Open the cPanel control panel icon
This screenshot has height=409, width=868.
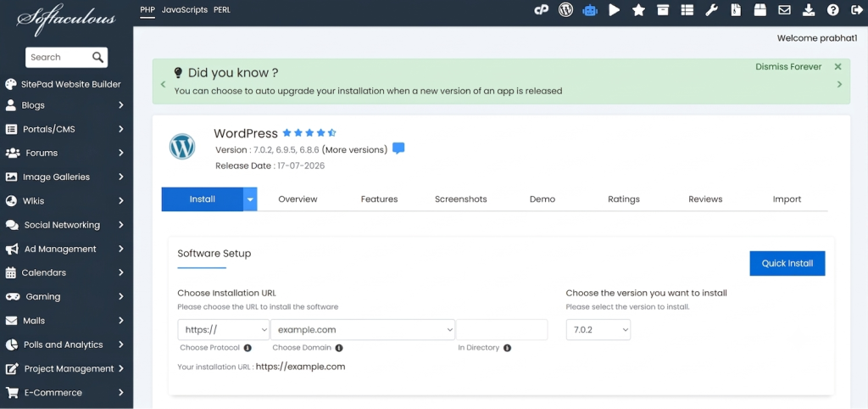[541, 10]
